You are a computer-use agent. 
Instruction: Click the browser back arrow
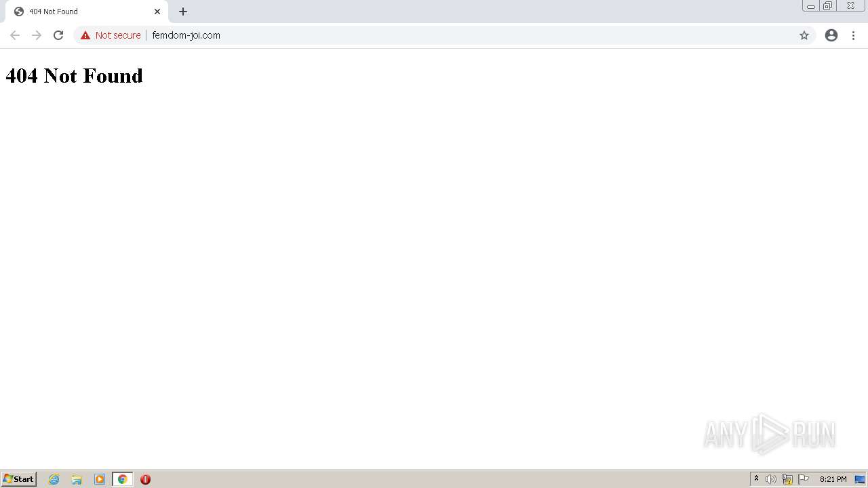point(15,35)
